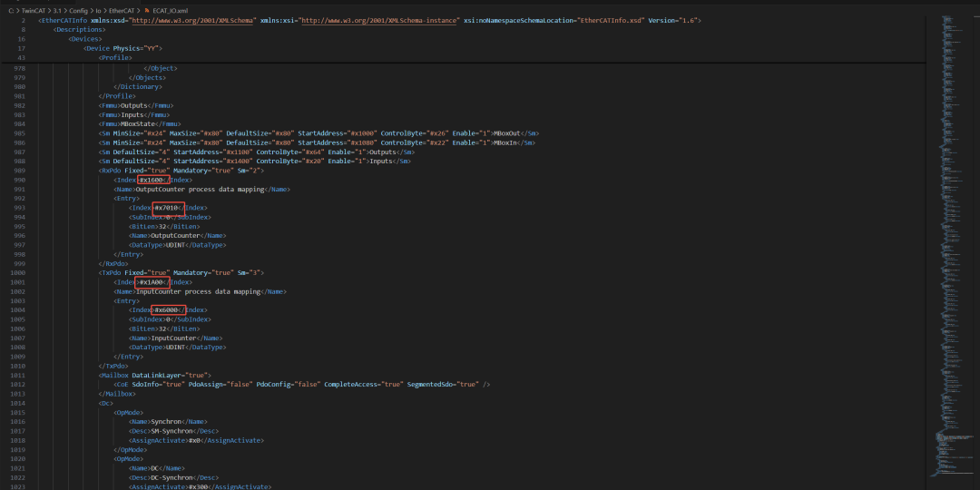Open the EtherCAT breadcrumb segment
980x490 pixels.
(122, 10)
